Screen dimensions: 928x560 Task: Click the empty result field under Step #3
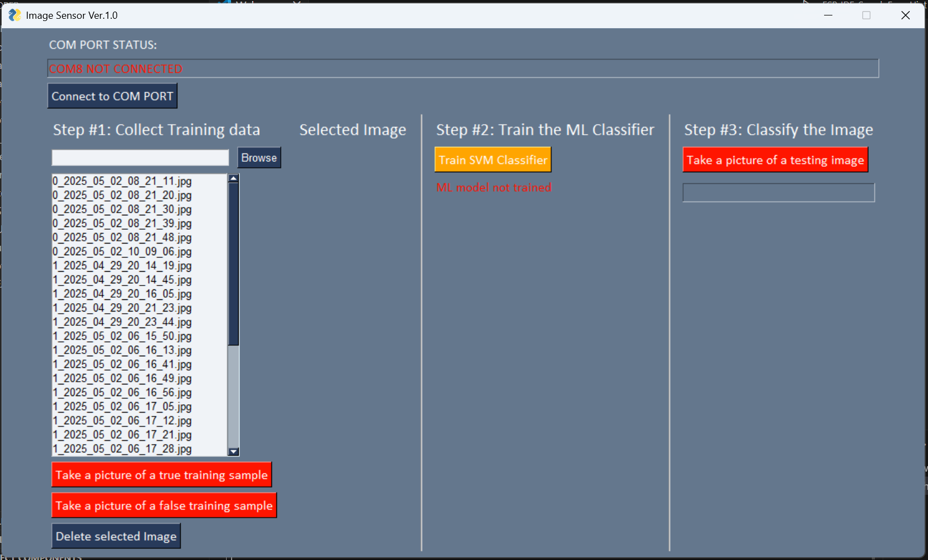(778, 192)
